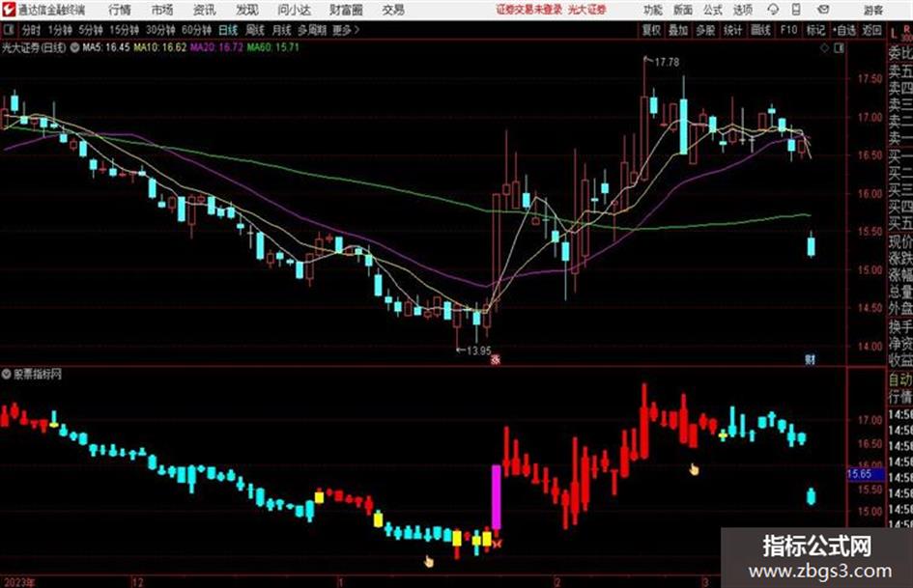Screen dimensions: 913x588
Task: Click the 多股 button
Action: click(705, 30)
